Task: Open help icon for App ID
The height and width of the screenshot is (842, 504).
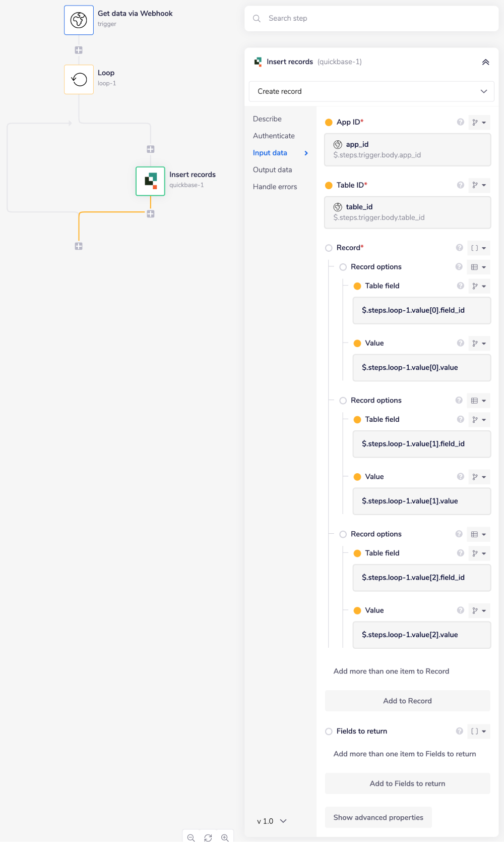Action: (460, 122)
